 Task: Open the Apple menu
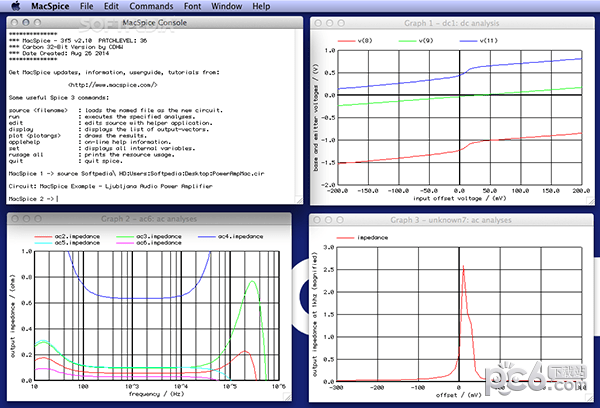click(16, 6)
